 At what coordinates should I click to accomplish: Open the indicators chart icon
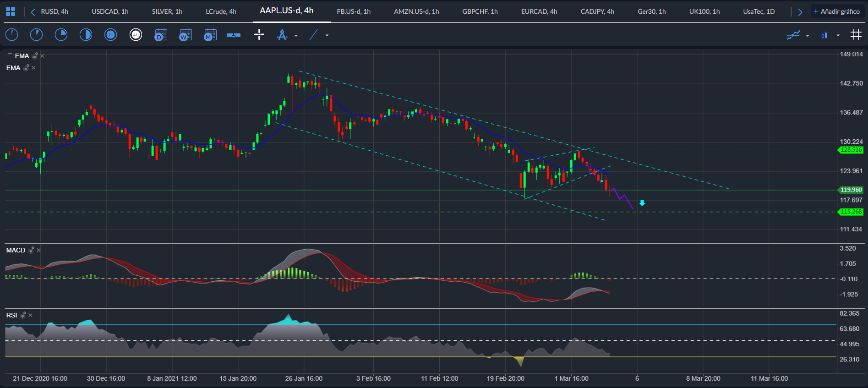[793, 35]
